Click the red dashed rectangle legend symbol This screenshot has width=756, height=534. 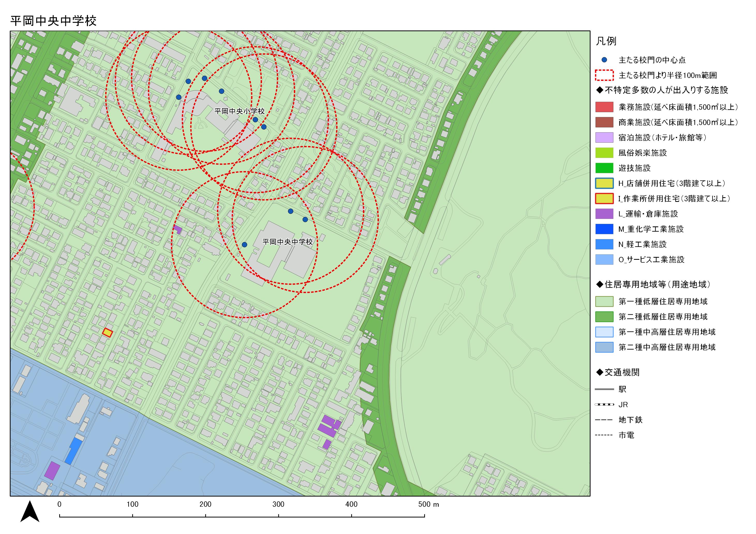[604, 75]
